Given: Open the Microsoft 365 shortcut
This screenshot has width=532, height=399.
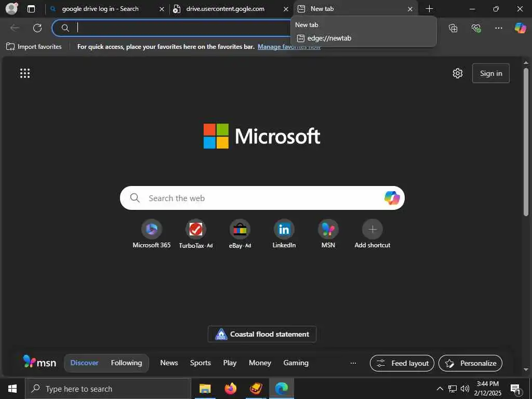Looking at the screenshot, I should coord(152,234).
